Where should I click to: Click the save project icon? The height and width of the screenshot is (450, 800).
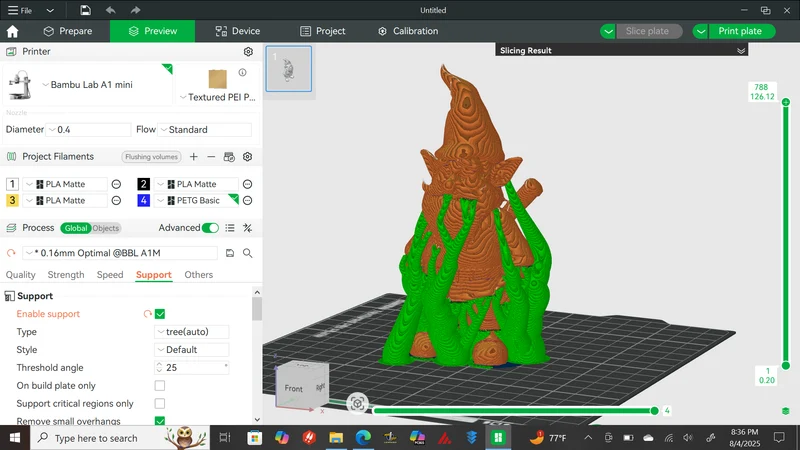coord(85,10)
